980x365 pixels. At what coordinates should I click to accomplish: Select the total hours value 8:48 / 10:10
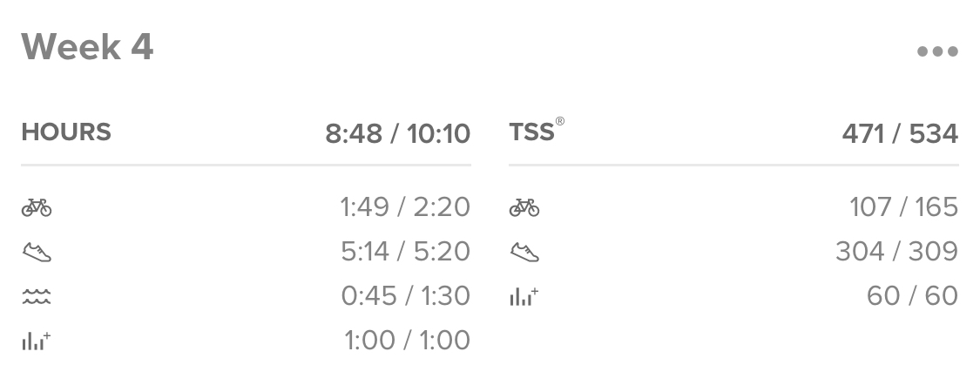coord(397,134)
